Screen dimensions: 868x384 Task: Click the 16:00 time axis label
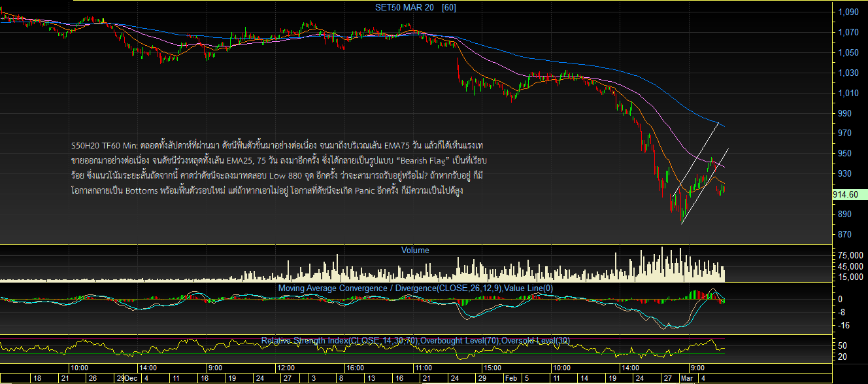click(354, 368)
